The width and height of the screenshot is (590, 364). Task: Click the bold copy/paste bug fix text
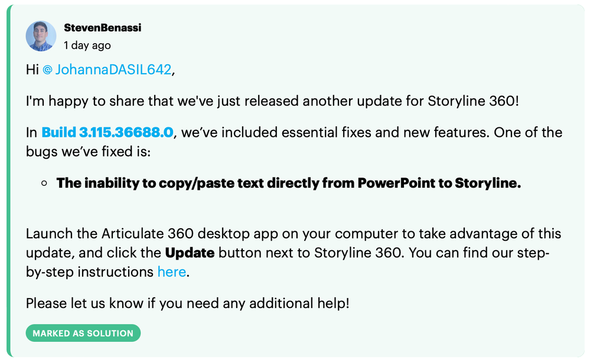tap(289, 183)
